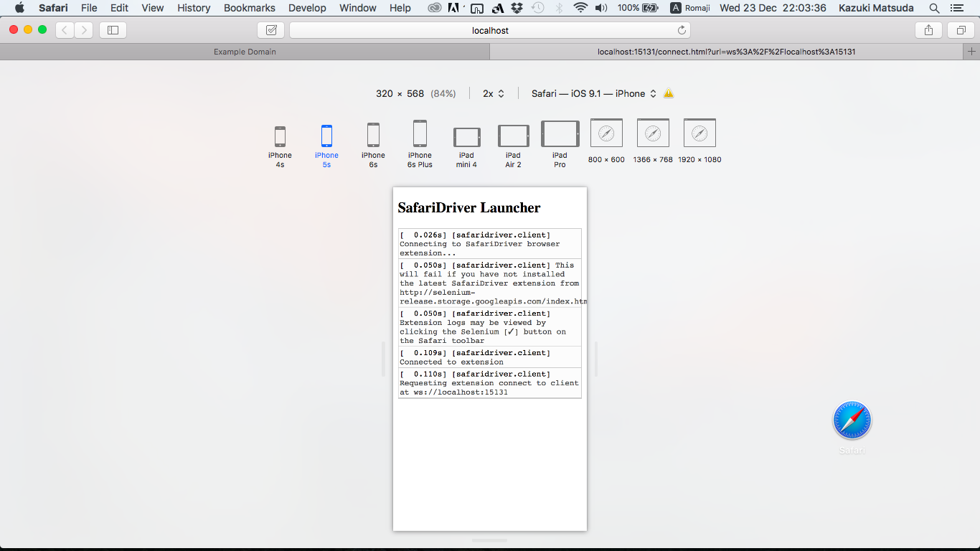Image resolution: width=980 pixels, height=551 pixels.
Task: Select the iPhone 6s Plus device preset
Action: point(420,144)
